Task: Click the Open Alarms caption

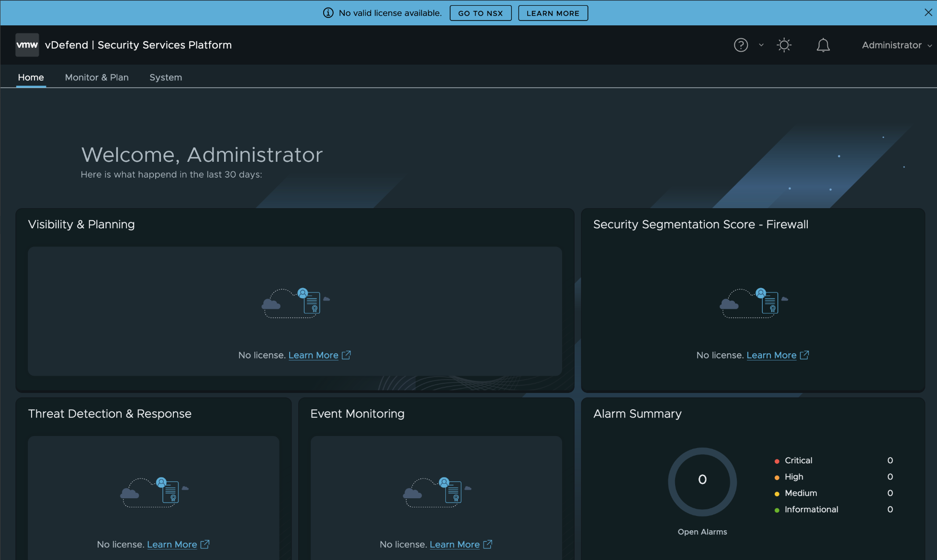Action: click(702, 532)
